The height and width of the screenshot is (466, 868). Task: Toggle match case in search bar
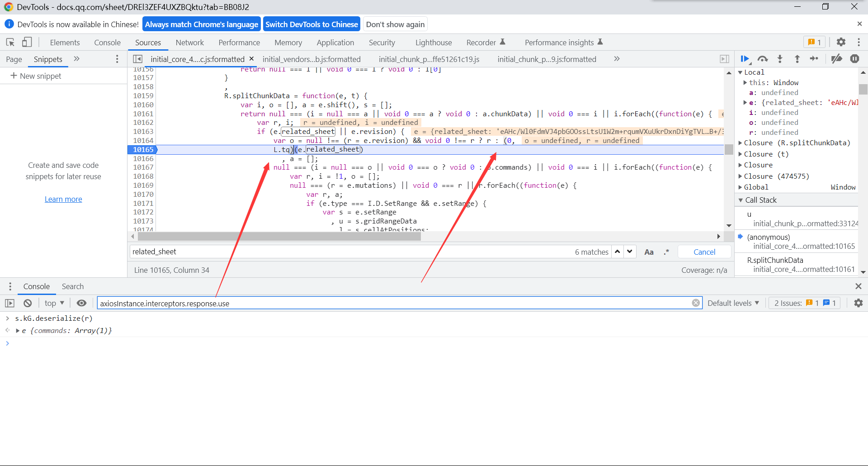[649, 252]
